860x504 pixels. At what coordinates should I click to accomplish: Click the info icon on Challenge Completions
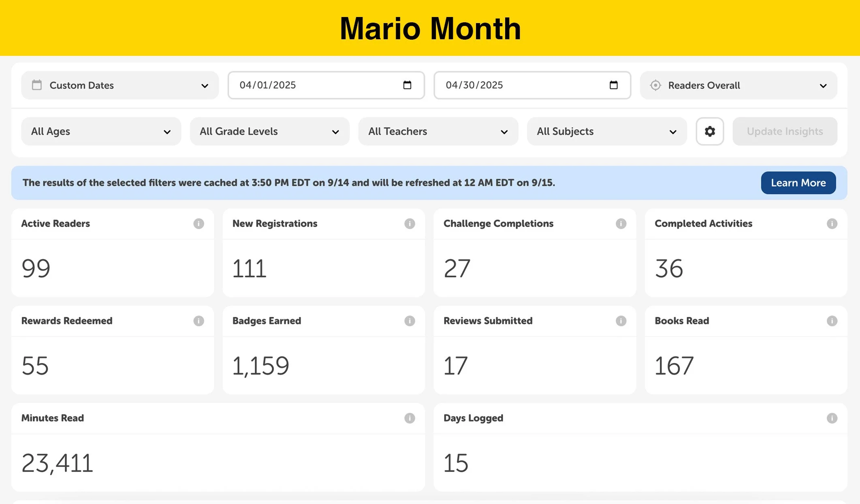click(x=621, y=223)
